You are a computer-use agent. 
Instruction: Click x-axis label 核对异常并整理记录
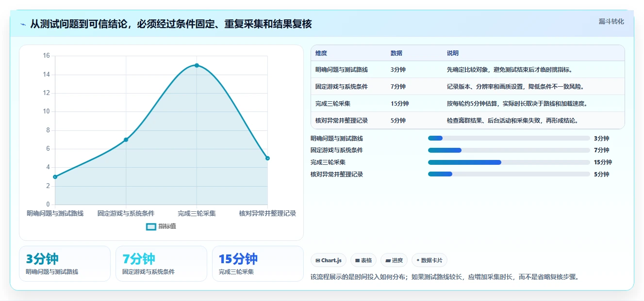tap(267, 213)
